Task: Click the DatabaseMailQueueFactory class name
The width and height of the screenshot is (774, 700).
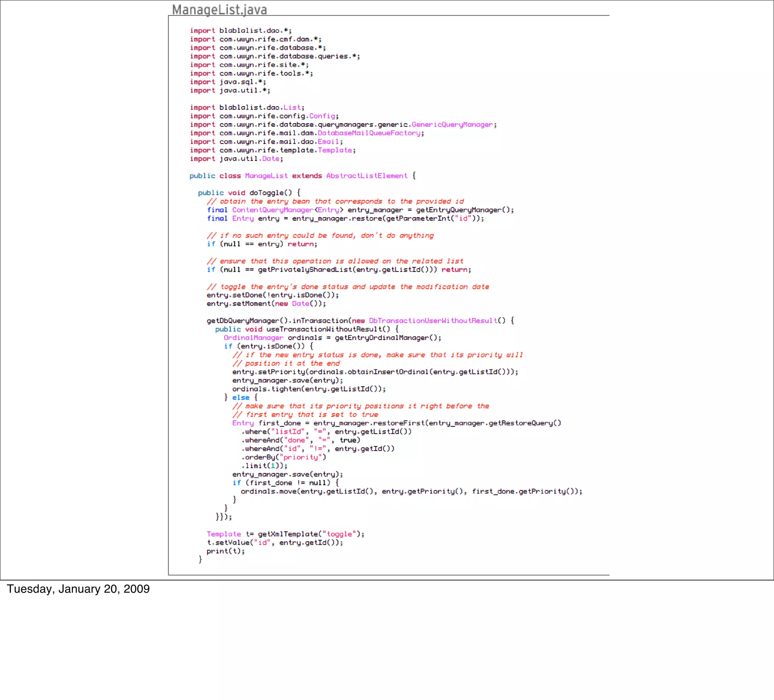Action: [x=369, y=133]
